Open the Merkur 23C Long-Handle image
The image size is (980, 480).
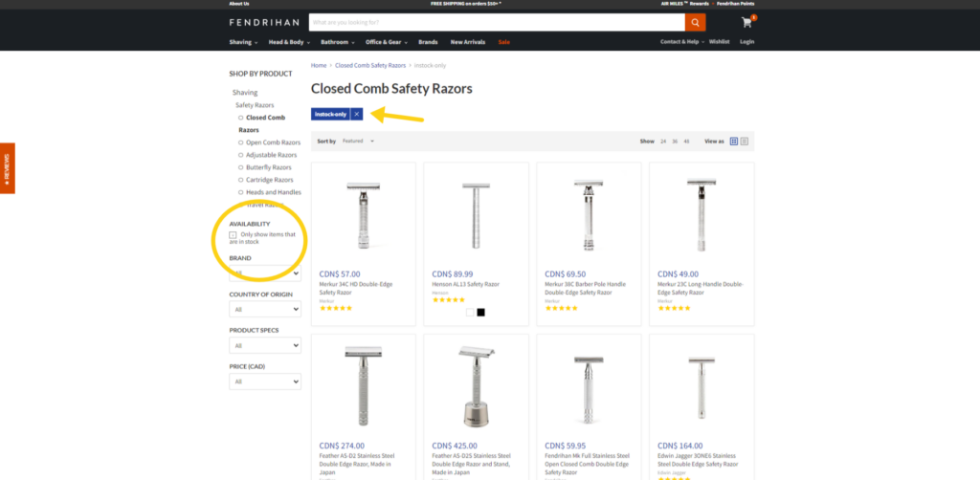point(702,215)
